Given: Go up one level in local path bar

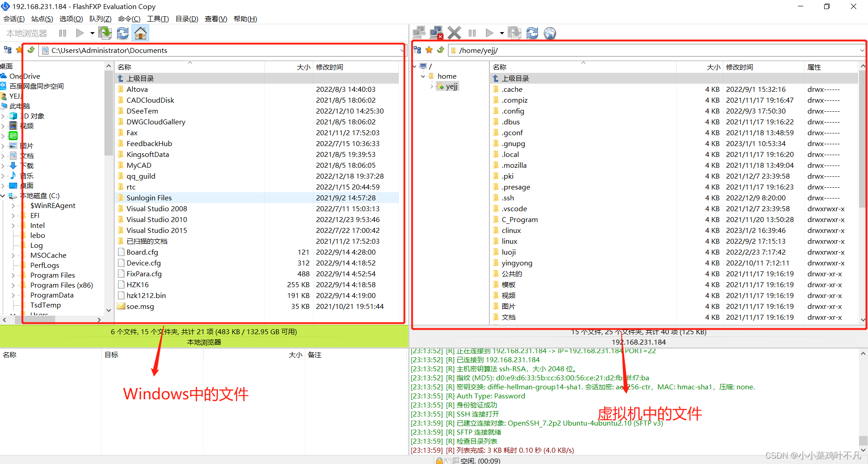Looking at the screenshot, I should point(31,50).
